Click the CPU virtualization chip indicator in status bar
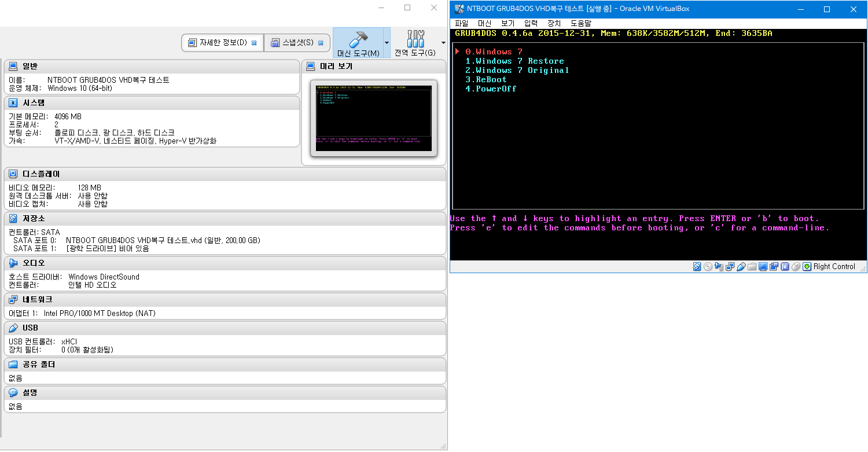 point(785,266)
